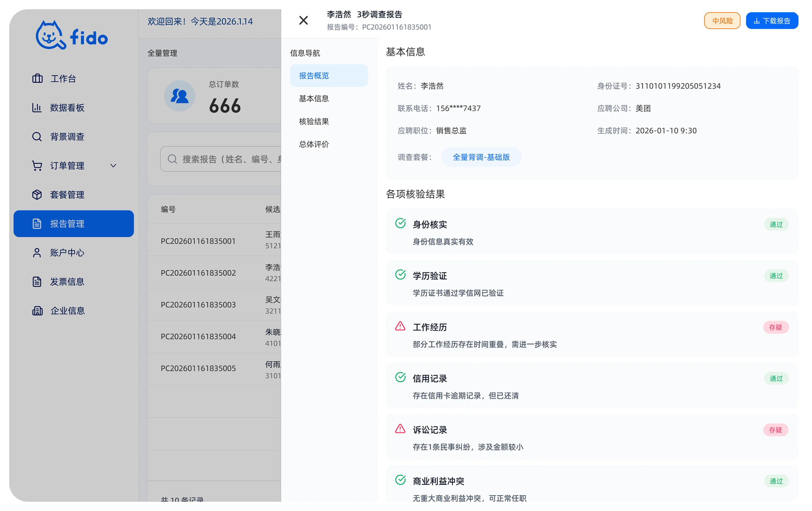Click the 全量背调-基础版 package tag
812x511 pixels.
click(481, 157)
